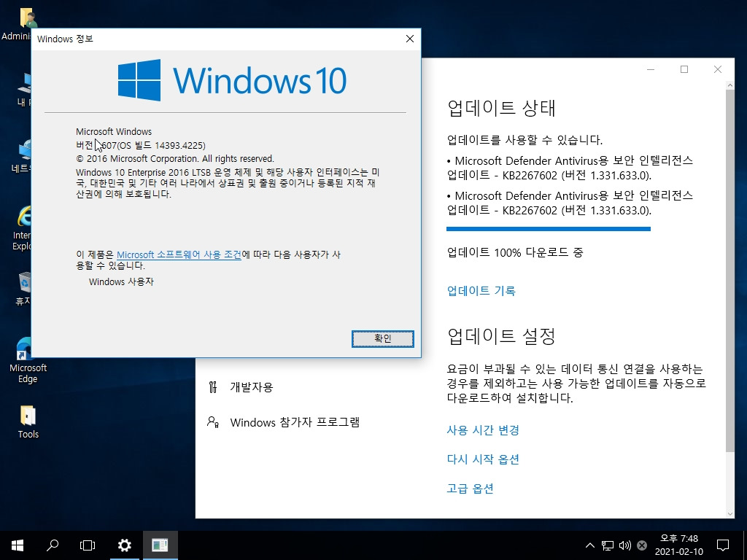Viewport: 747px width, 560px height.
Task: Open the Microsoft 소프트웨어 사용 조건 link
Action: pos(179,254)
